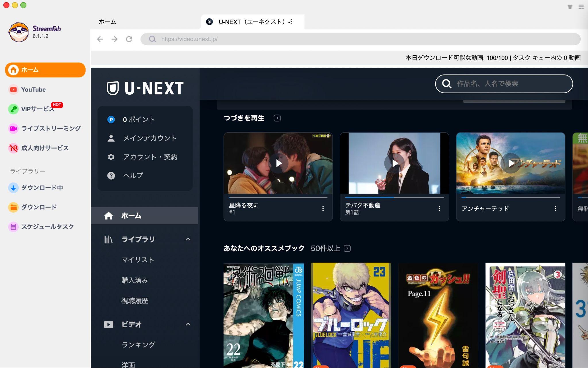Image resolution: width=588 pixels, height=368 pixels.
Task: Open VIPサービス key icon
Action: [13, 109]
